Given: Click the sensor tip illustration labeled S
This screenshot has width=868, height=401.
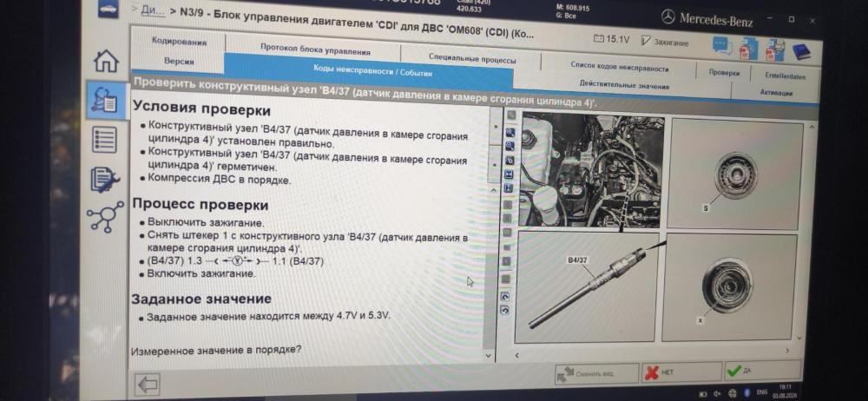Looking at the screenshot, I should click(x=735, y=174).
